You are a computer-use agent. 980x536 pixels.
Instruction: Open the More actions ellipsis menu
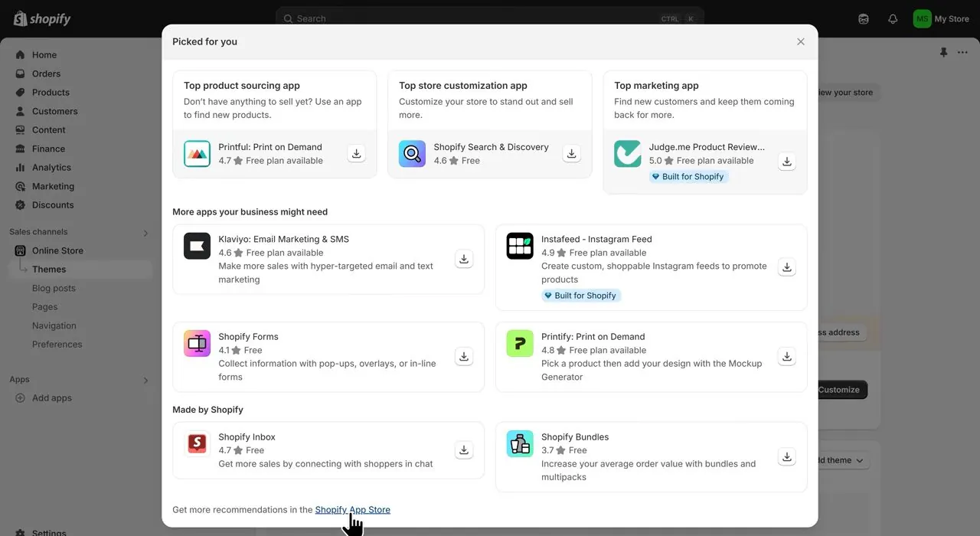pyautogui.click(x=962, y=52)
